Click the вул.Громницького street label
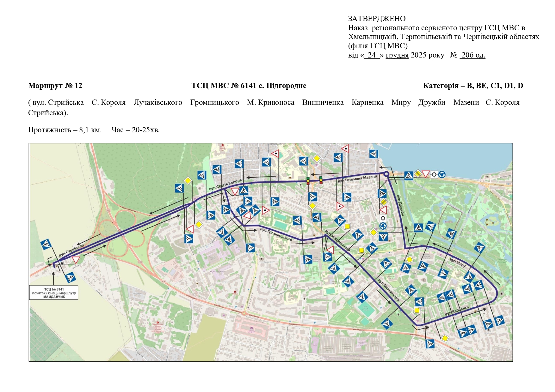 click(x=276, y=234)
